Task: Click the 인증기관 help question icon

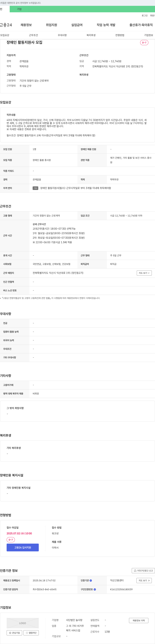Action: [91, 581]
